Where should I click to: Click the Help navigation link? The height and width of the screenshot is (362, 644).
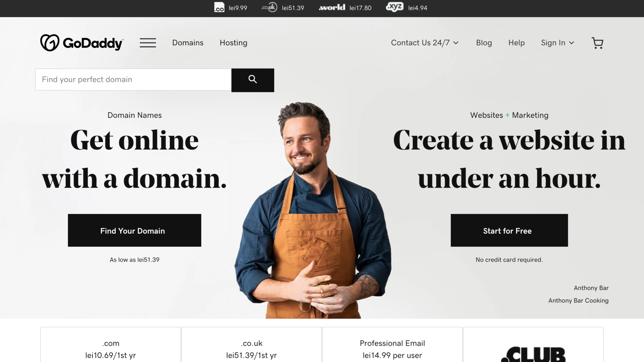coord(517,42)
